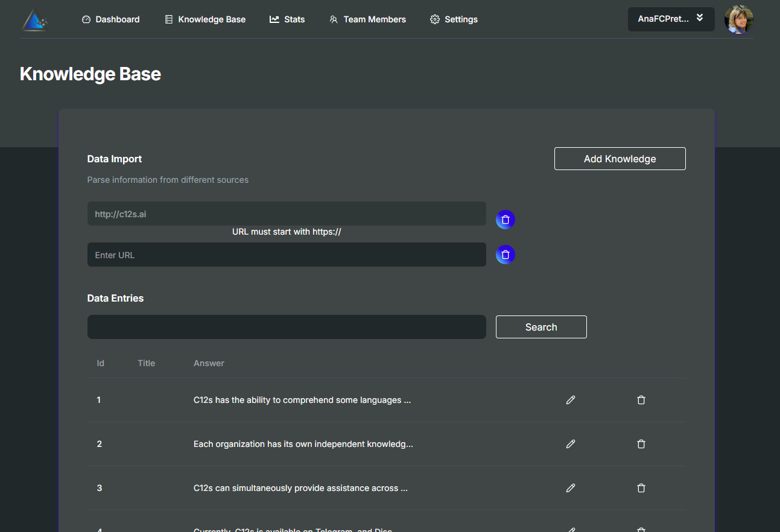Open the Settings page

tap(454, 19)
